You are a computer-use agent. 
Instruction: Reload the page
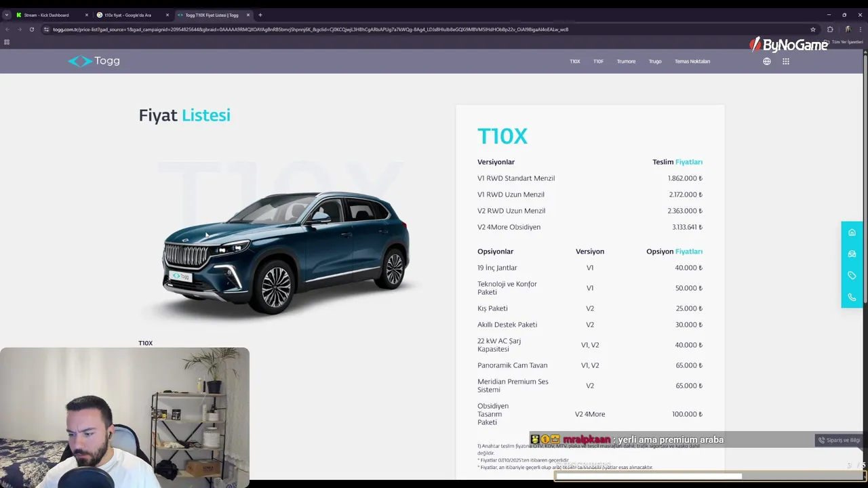31,29
